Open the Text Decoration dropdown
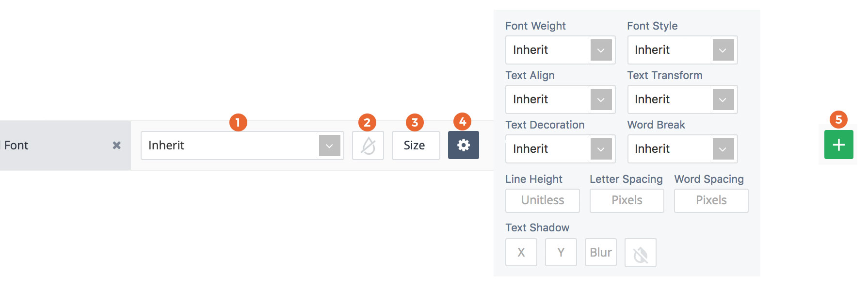 (561, 149)
